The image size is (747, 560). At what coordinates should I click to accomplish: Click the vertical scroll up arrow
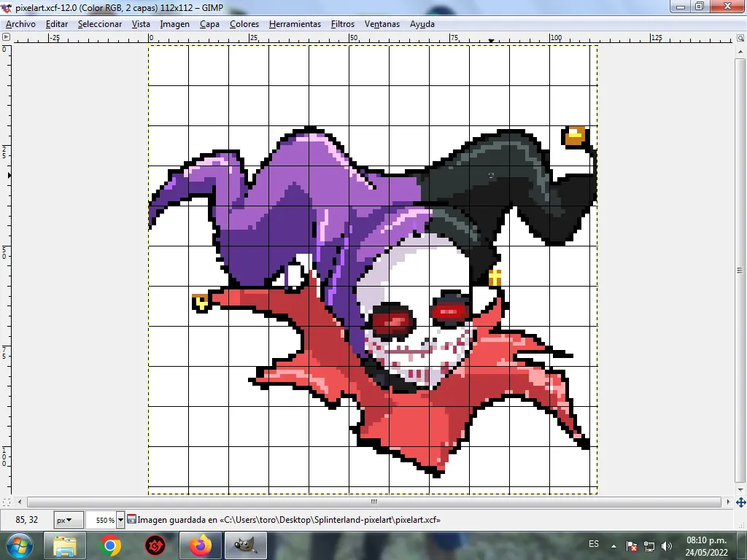740,52
